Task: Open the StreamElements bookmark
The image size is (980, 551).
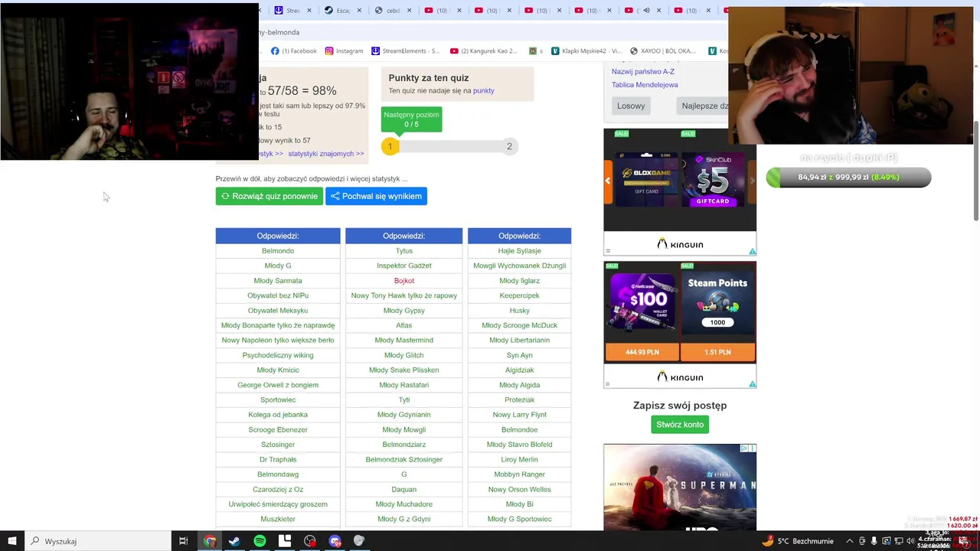Action: coord(406,51)
